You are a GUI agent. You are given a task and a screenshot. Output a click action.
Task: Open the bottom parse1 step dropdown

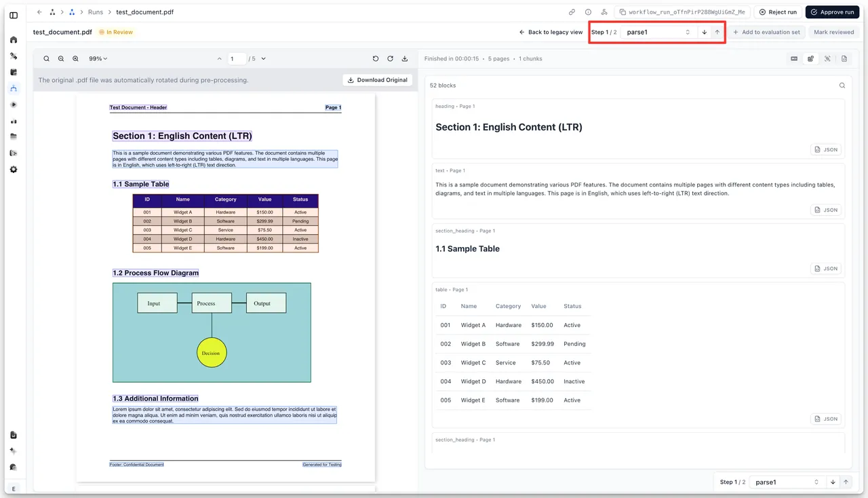coord(787,482)
